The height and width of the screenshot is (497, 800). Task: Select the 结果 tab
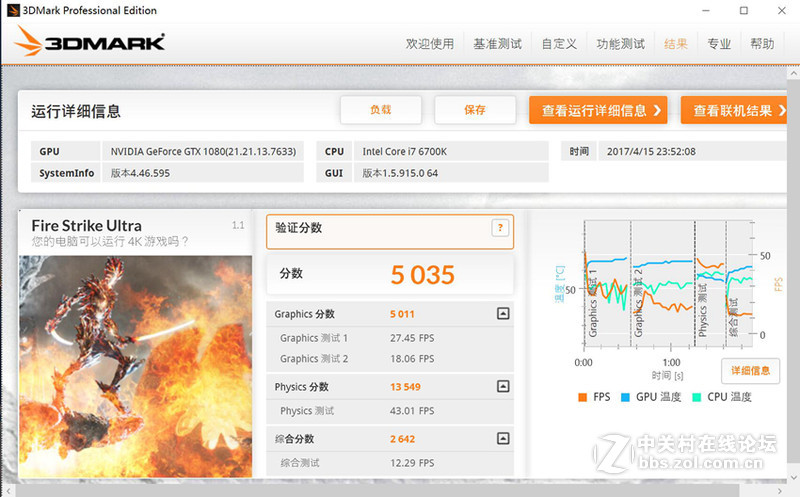tap(676, 44)
